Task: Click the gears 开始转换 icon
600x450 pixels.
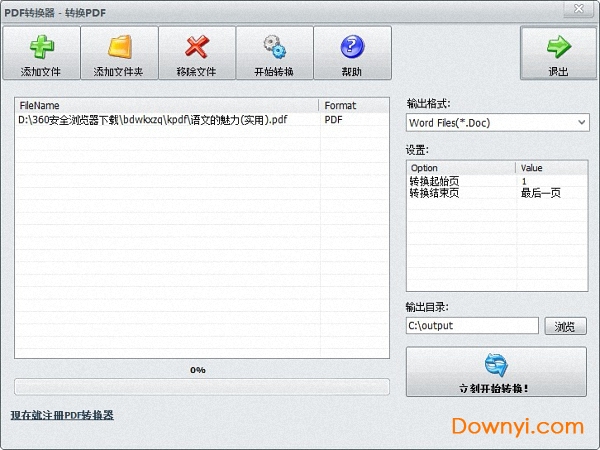Action: (x=274, y=47)
